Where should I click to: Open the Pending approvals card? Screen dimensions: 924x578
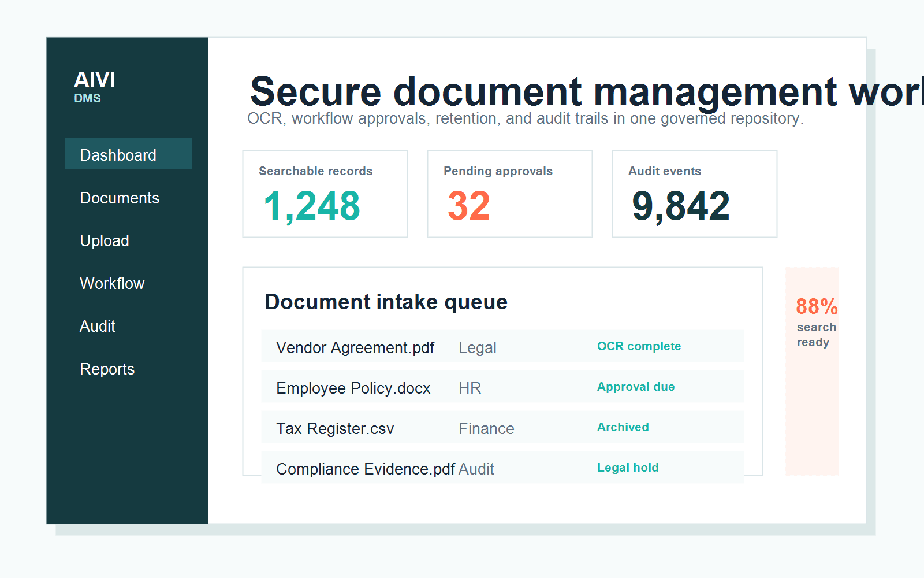(510, 194)
